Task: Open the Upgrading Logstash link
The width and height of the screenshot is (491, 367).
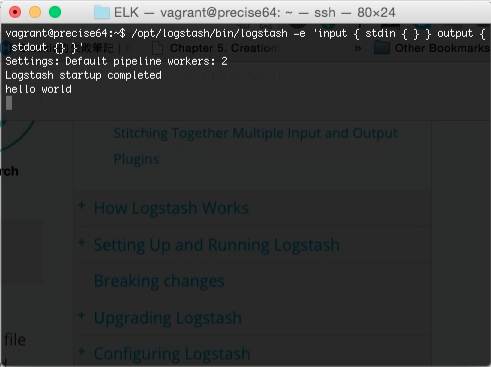Action: point(168,318)
